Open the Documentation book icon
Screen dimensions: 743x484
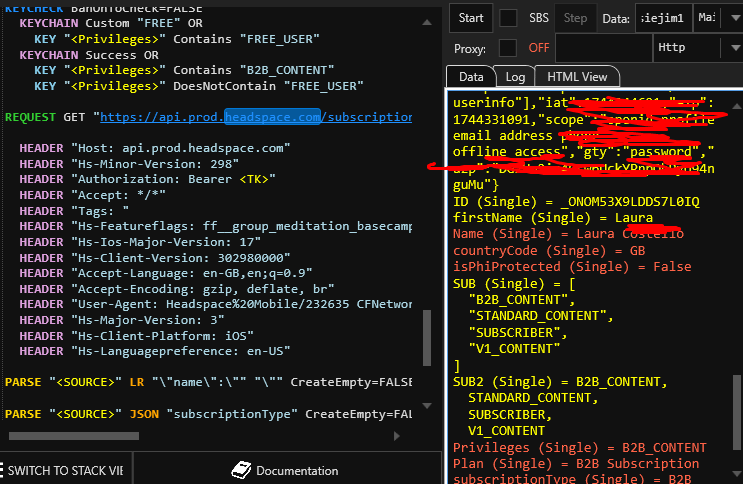pyautogui.click(x=241, y=470)
